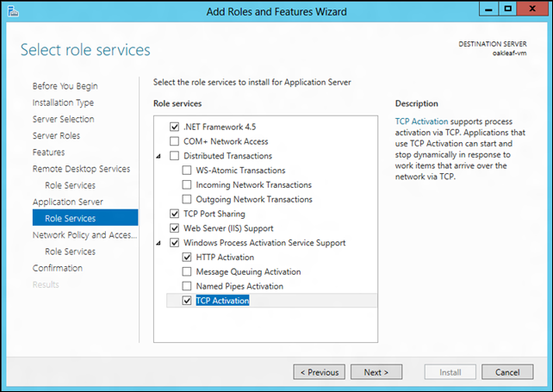The width and height of the screenshot is (553, 392).
Task: Collapse Windows Process Activation Service Support
Action: pos(158,243)
